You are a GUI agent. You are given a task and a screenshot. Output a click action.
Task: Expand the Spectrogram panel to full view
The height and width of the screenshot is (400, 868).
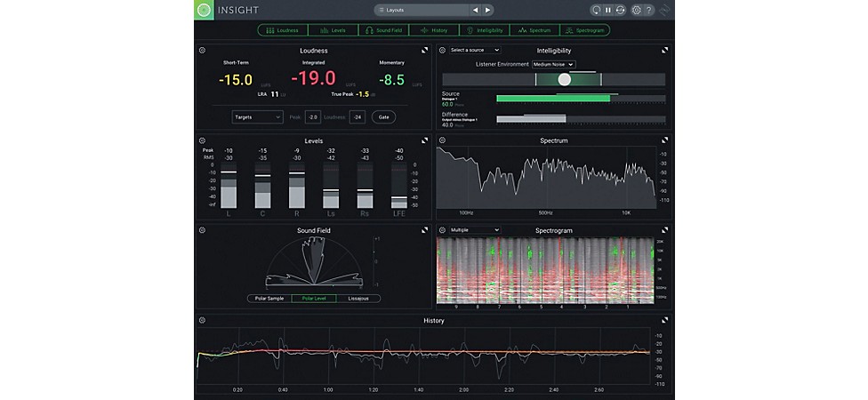coord(665,230)
